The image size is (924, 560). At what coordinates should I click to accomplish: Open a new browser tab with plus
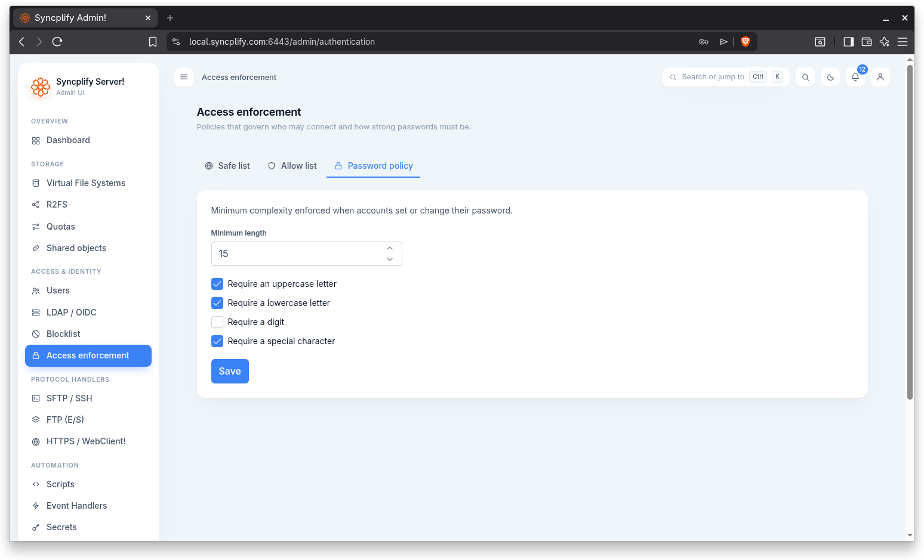[170, 18]
